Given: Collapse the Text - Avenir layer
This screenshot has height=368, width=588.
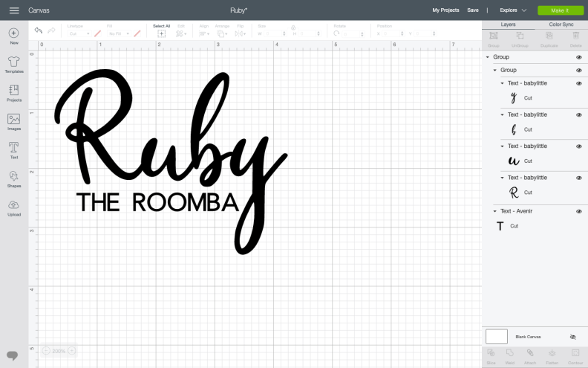Looking at the screenshot, I should [x=494, y=211].
